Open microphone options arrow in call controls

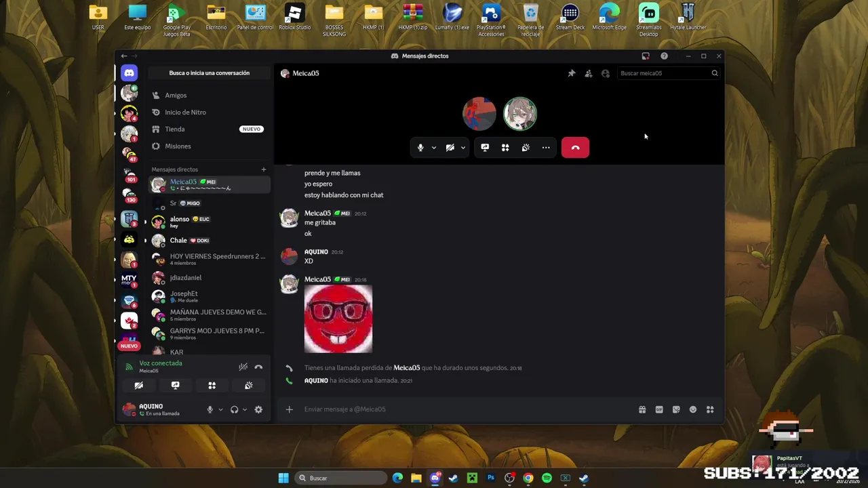click(434, 148)
